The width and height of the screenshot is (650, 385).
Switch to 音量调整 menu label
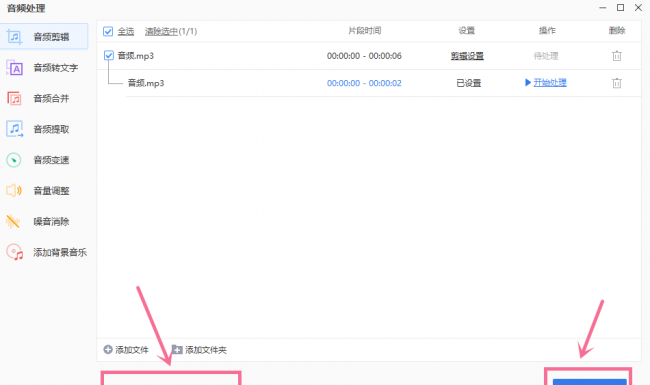tap(51, 191)
